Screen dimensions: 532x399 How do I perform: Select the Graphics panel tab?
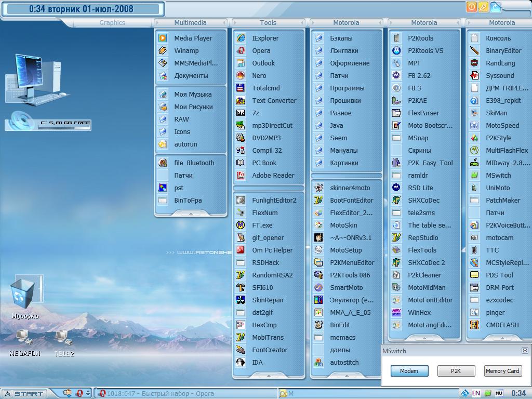(x=112, y=23)
